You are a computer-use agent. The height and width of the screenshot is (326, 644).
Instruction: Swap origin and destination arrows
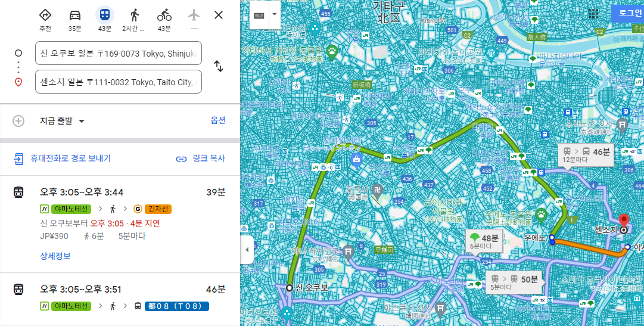(x=219, y=66)
